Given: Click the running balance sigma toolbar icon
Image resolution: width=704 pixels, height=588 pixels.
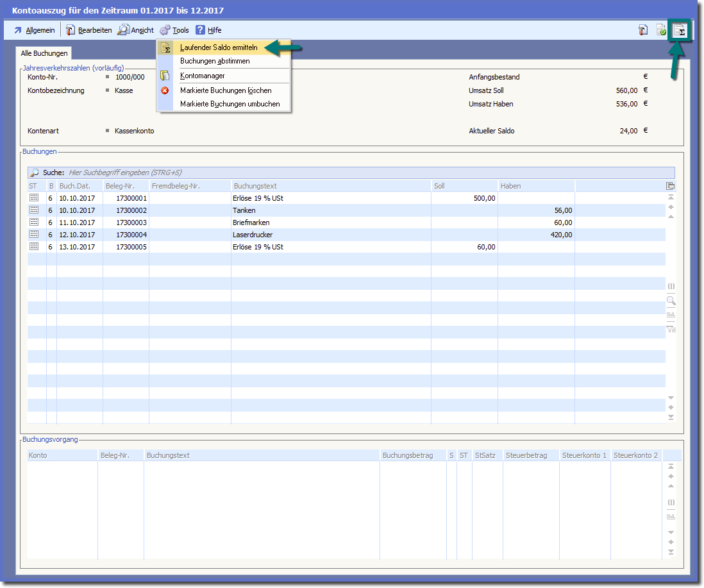Looking at the screenshot, I should pos(679,30).
